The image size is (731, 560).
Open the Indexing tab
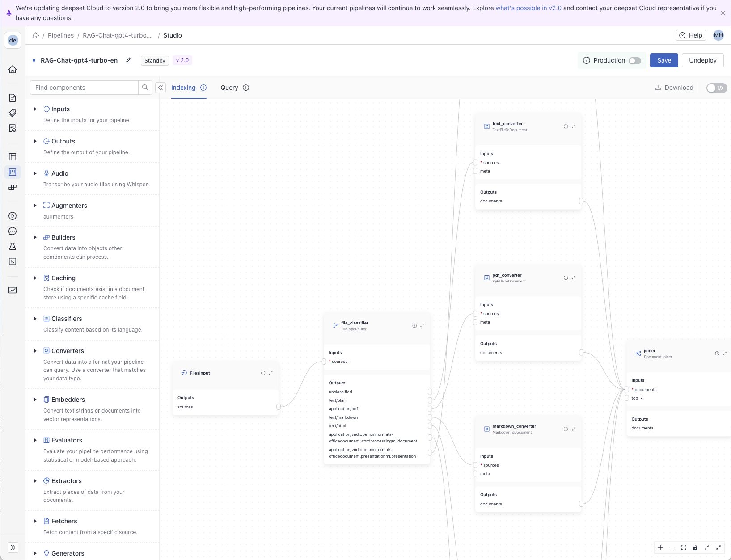click(x=183, y=88)
